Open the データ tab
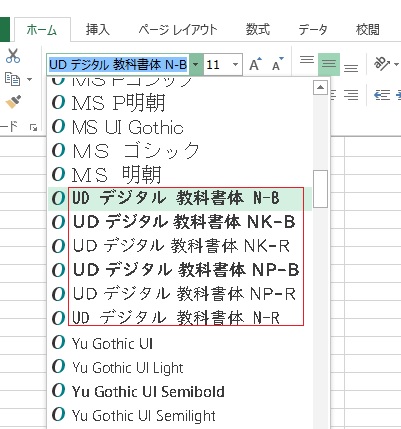Viewport: 401px width, 429px height. click(x=313, y=30)
